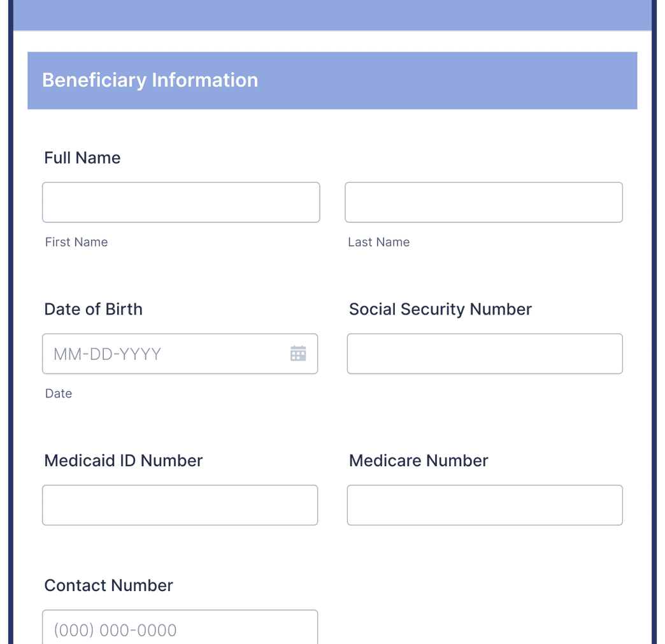Click the Social Security Number heading

point(440,309)
